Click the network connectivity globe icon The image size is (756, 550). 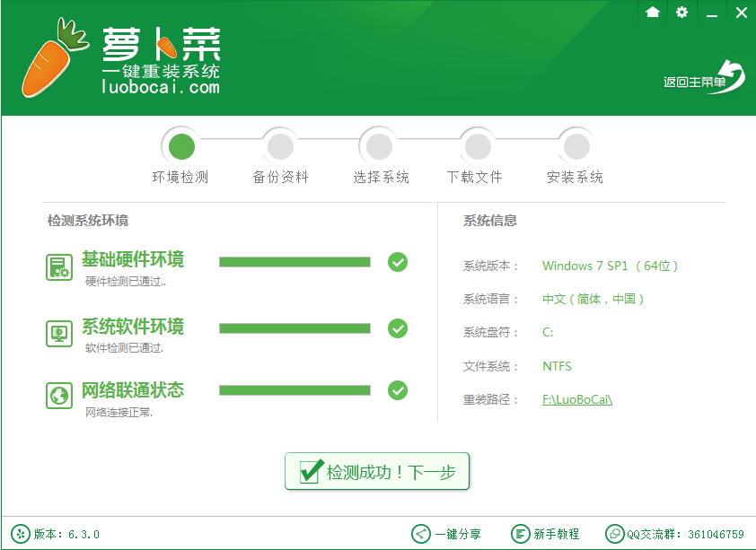(x=59, y=396)
